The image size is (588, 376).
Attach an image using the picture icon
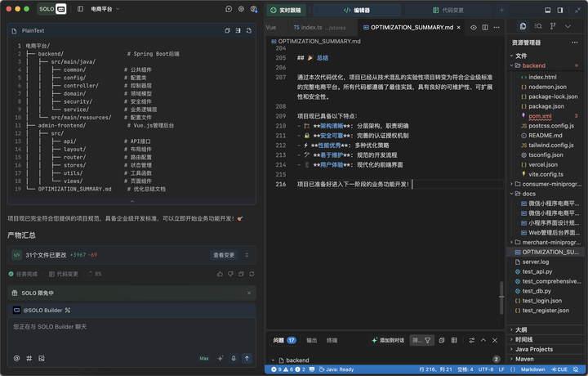(x=42, y=358)
